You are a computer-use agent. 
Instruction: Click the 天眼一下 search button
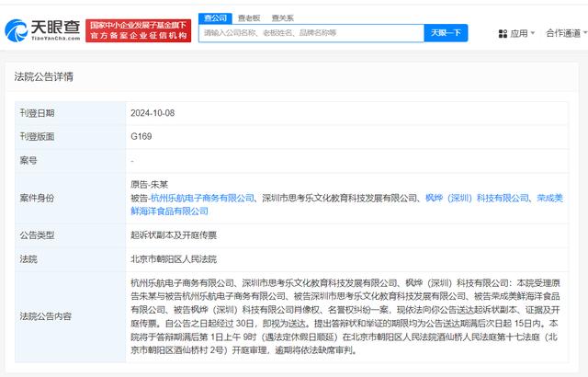point(446,33)
